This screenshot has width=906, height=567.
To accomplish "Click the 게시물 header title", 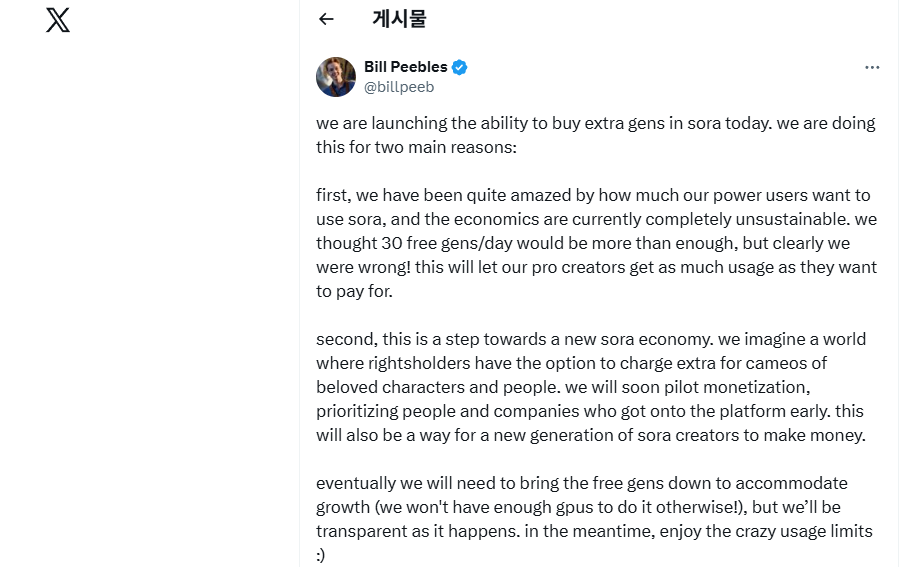I will click(399, 19).
